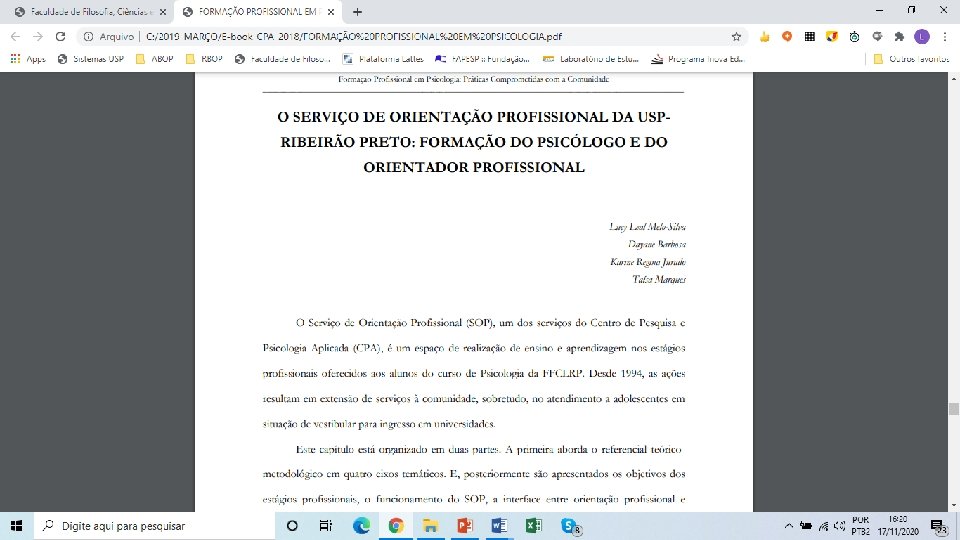Click author name Lucy Leal Melo-Silva
The height and width of the screenshot is (540, 960).
click(x=647, y=227)
